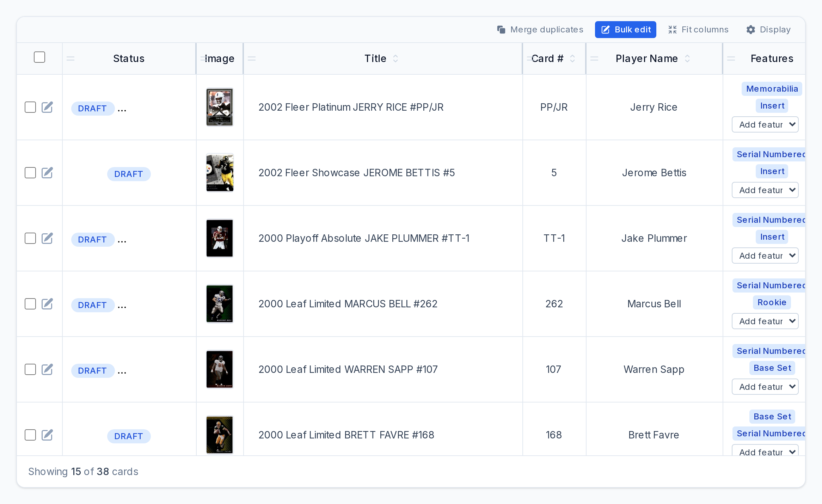Grab the Features column drag handle
Image resolution: width=822 pixels, height=504 pixels.
731,59
